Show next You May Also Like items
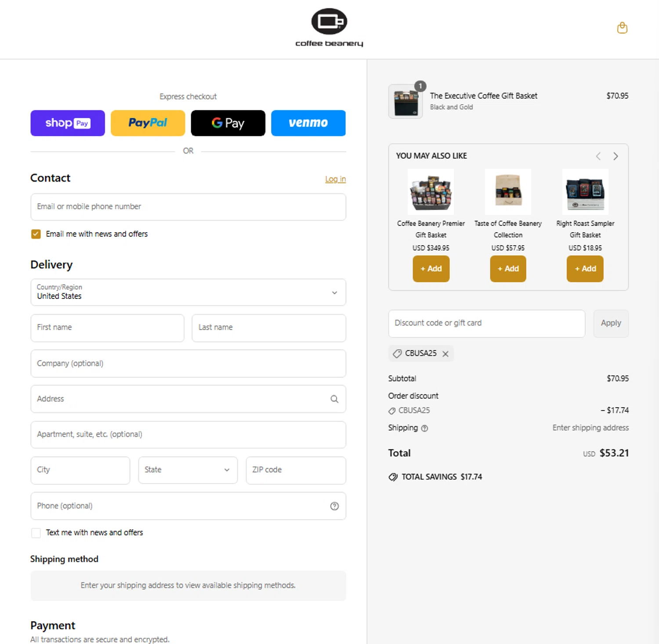 [616, 156]
